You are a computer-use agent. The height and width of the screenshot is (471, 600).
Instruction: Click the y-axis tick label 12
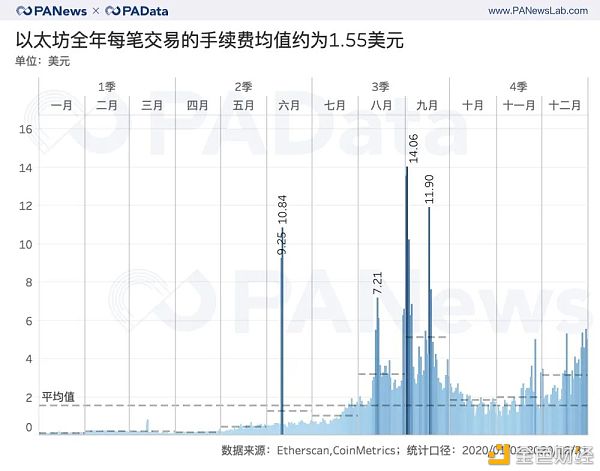pyautogui.click(x=26, y=206)
